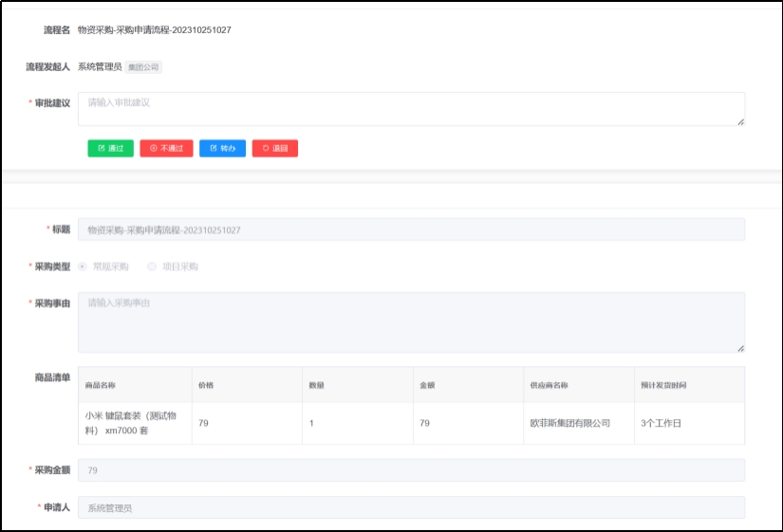Click the 价格 column header
This screenshot has height=532, width=783.
pos(206,385)
